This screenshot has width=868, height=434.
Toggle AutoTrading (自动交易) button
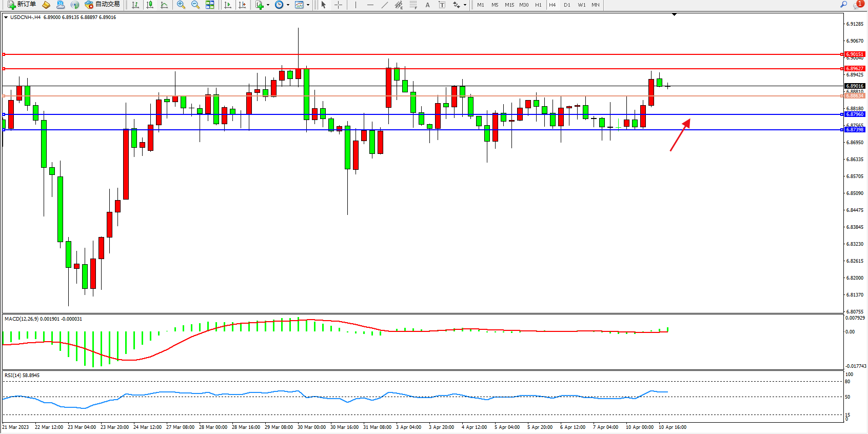(x=102, y=5)
